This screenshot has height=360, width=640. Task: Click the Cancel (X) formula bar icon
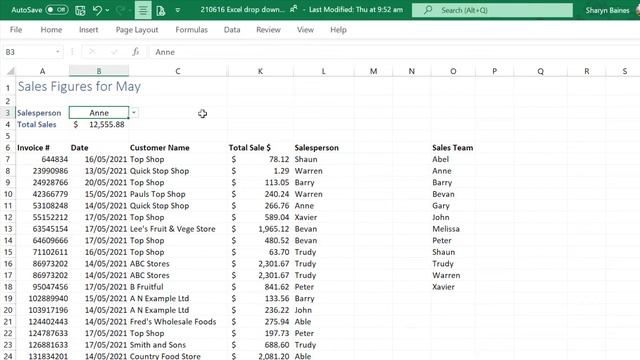(x=92, y=52)
